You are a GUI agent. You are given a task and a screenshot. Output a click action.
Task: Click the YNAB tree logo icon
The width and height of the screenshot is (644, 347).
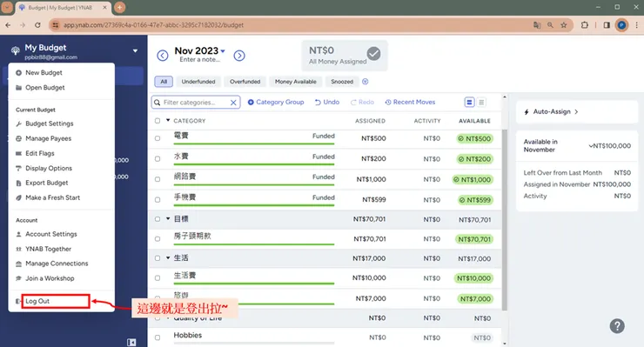(16, 50)
